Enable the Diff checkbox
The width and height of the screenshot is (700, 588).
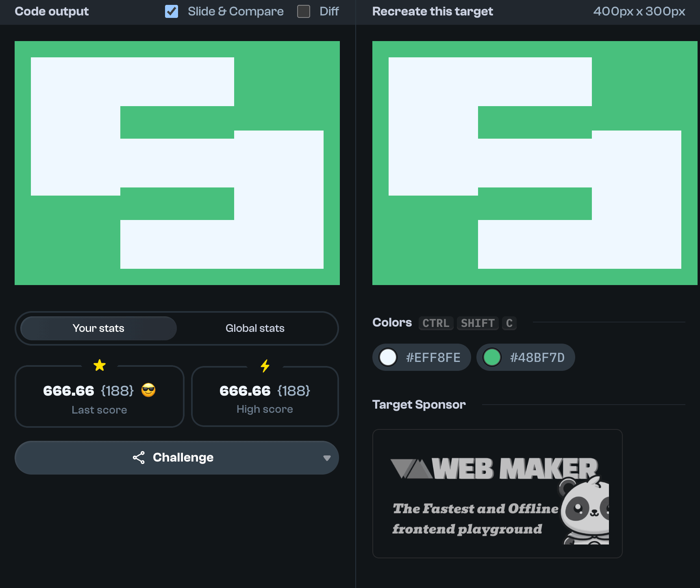(x=304, y=11)
